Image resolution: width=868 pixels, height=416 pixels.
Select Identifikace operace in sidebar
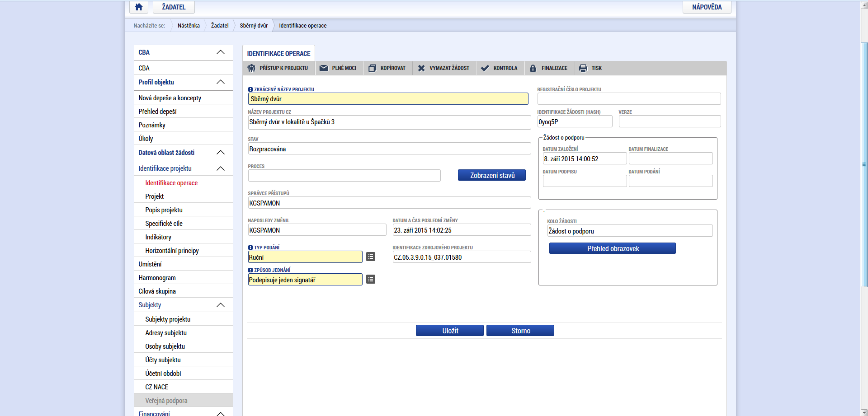tap(184, 183)
